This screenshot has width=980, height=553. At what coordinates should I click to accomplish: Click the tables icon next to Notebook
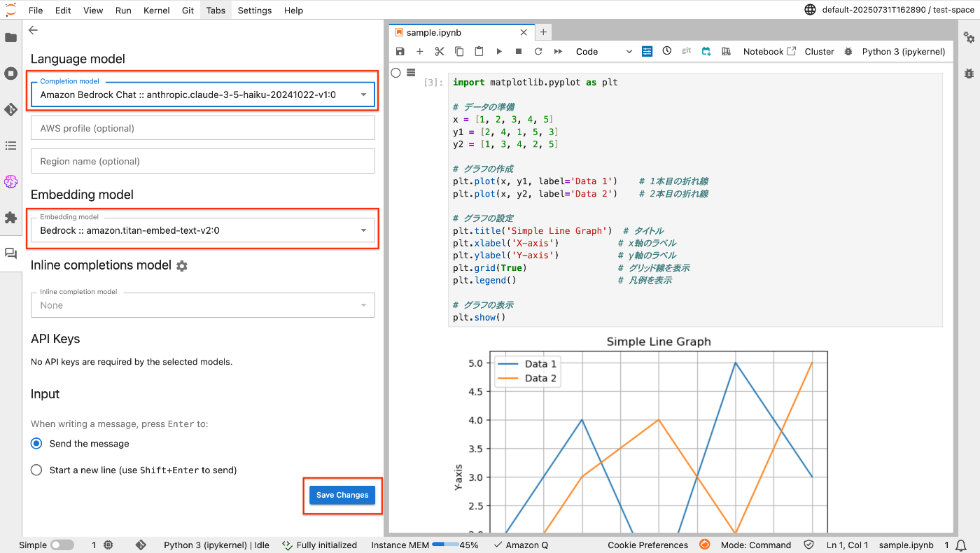click(726, 51)
